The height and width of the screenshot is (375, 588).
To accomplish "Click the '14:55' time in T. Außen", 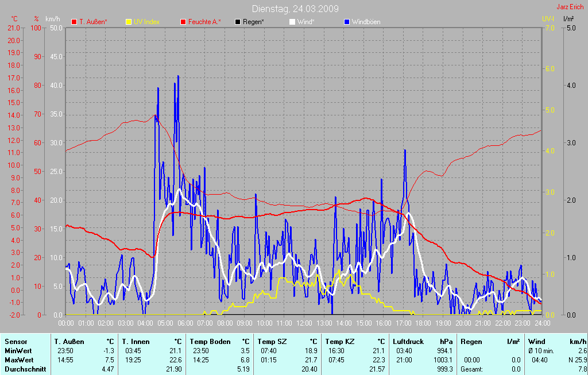I will pyautogui.click(x=64, y=360).
